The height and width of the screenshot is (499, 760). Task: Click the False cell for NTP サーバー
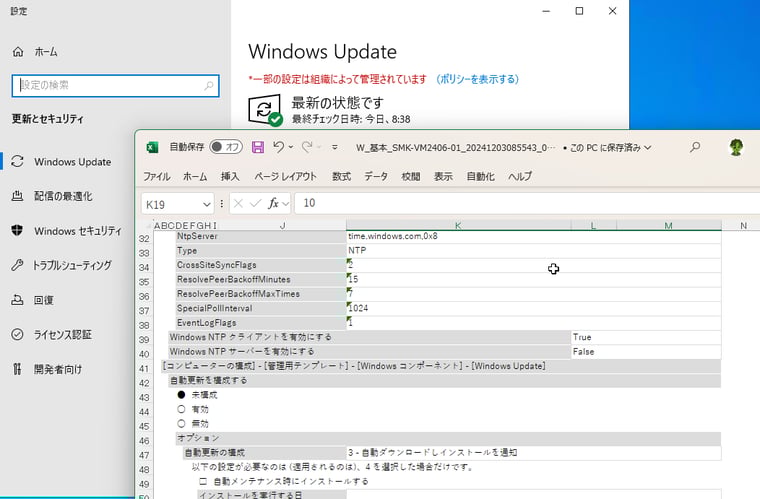[x=646, y=352]
